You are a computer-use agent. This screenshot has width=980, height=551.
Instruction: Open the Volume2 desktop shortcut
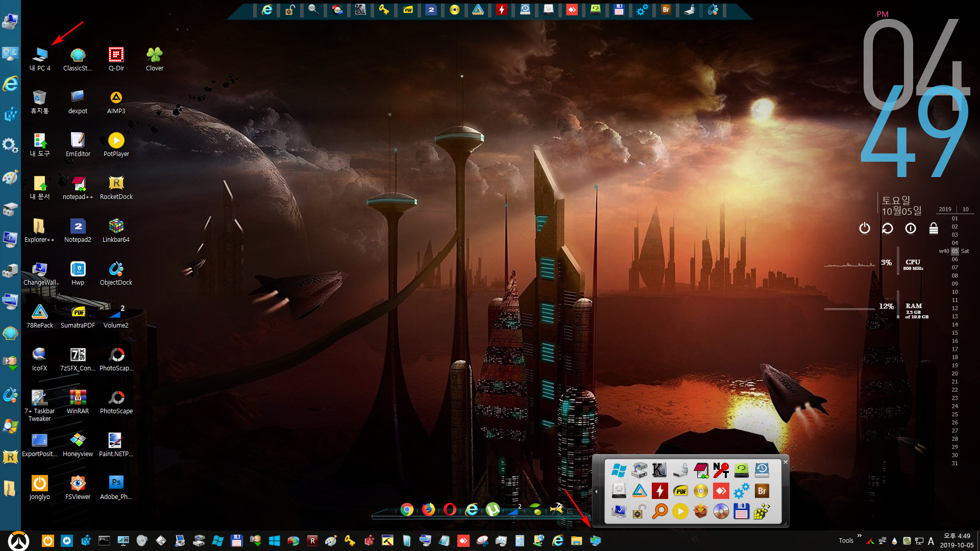pyautogui.click(x=116, y=316)
